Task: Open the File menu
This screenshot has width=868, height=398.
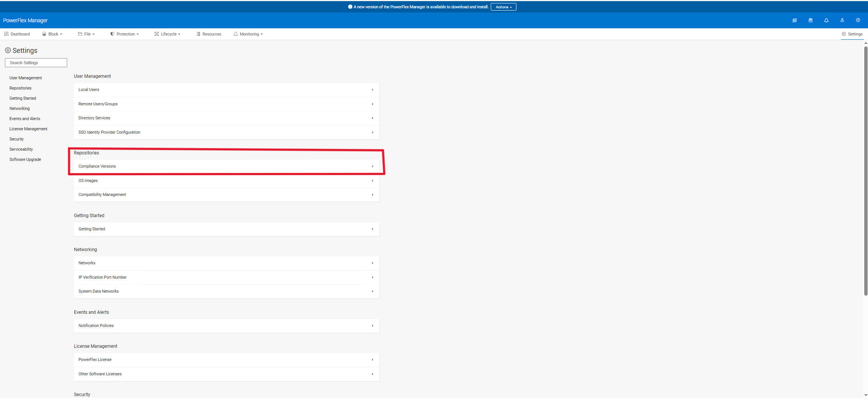Action: [86, 34]
